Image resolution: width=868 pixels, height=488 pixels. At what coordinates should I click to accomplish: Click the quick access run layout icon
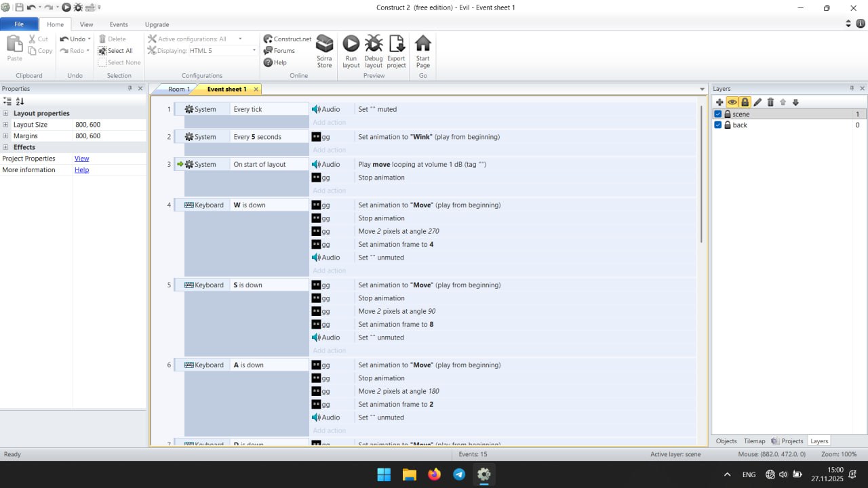coord(66,7)
